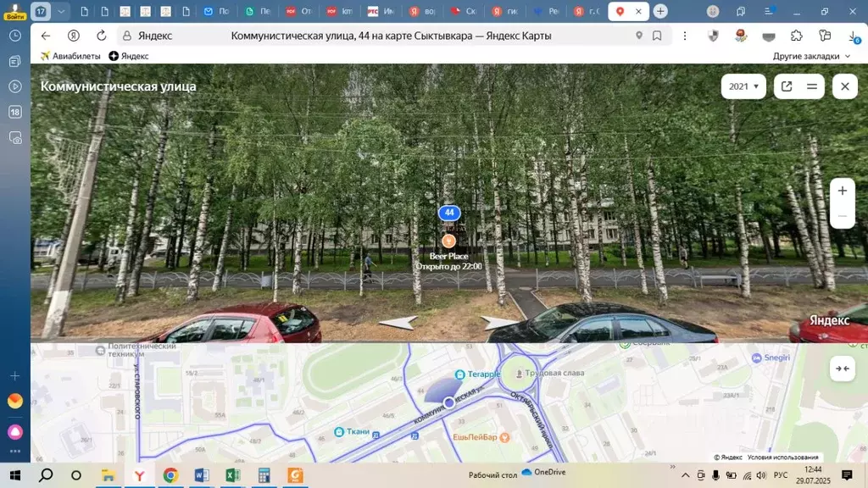Open tab group counter 17
The height and width of the screenshot is (488, 868).
tap(41, 11)
